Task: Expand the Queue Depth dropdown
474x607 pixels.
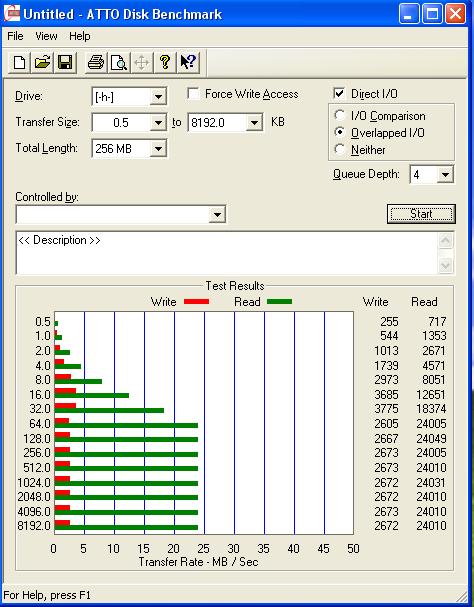Action: [x=445, y=175]
